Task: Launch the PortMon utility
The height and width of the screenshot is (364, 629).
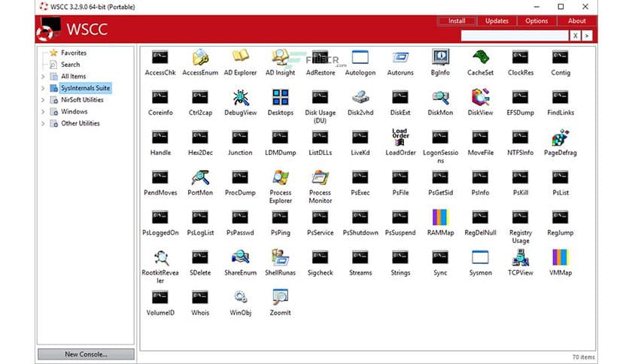Action: click(x=200, y=177)
